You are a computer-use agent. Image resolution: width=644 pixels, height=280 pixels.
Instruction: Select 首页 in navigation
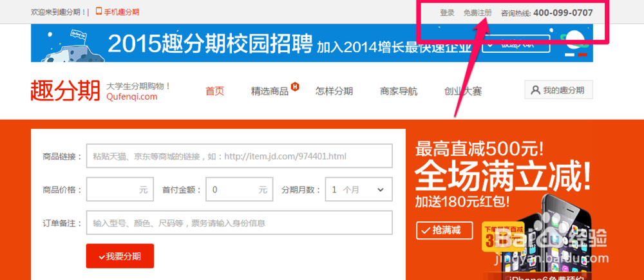click(215, 91)
